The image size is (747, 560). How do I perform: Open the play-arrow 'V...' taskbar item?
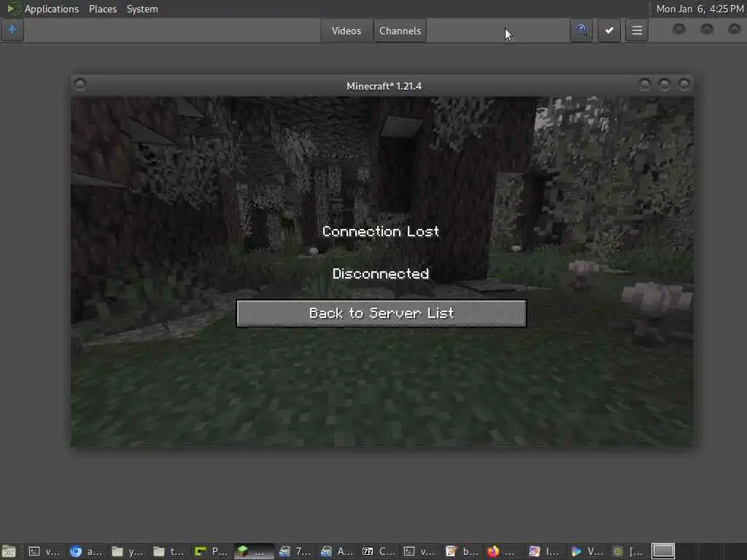[x=586, y=551]
